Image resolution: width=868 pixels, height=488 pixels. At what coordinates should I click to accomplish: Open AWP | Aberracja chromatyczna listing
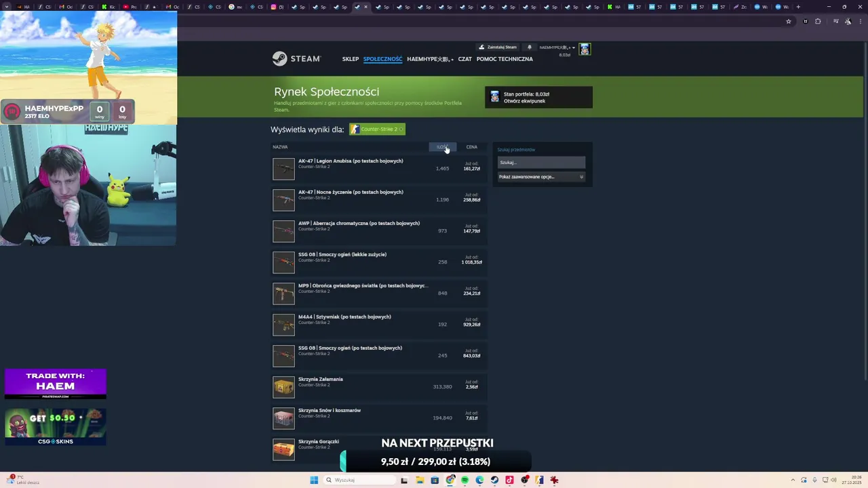[380, 231]
